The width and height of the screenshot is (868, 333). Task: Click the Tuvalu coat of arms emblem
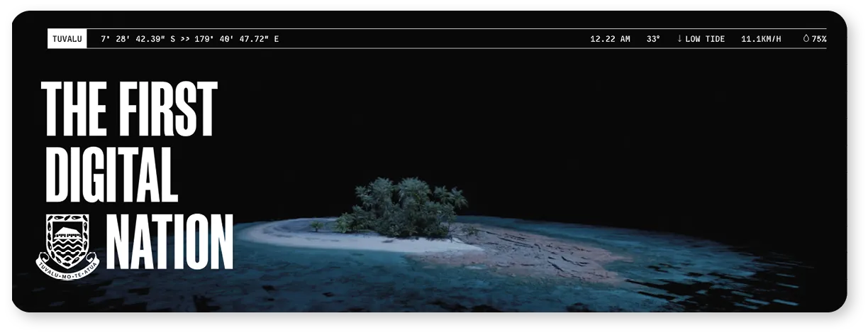[x=68, y=246]
